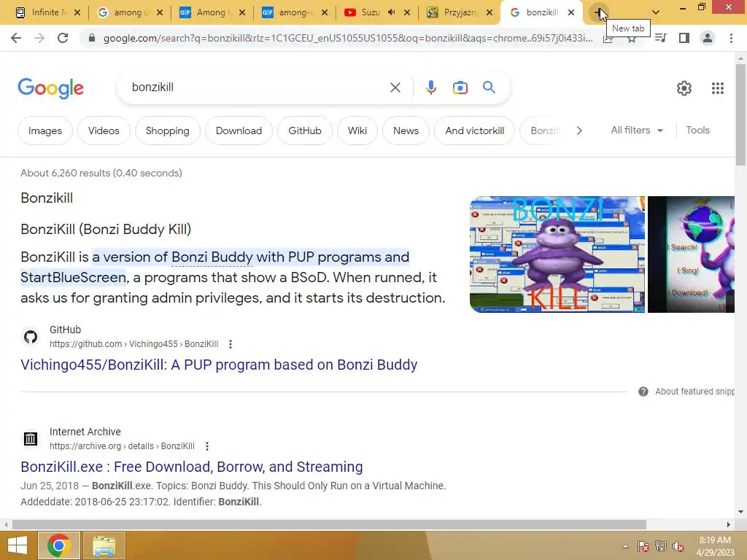Open the tab search dropdown chevron

coord(656,12)
